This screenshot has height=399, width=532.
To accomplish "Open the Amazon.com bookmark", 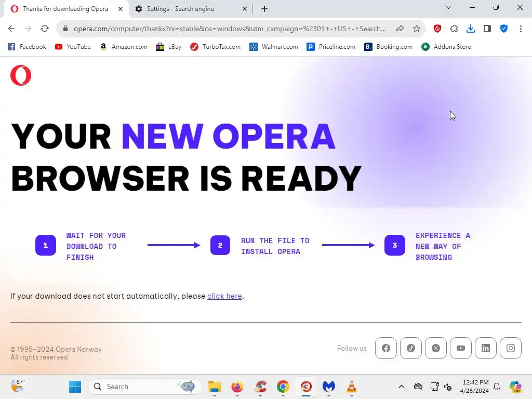I will [124, 47].
